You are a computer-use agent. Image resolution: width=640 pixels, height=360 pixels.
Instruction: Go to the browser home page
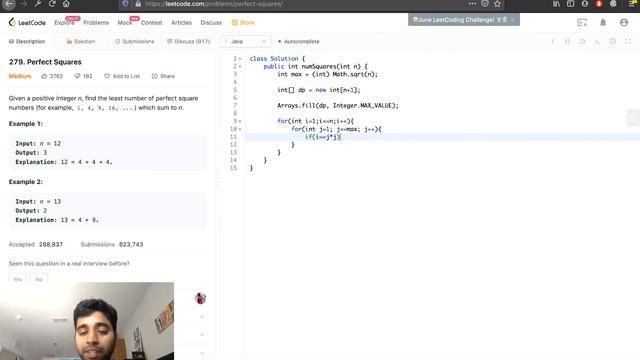66,4
